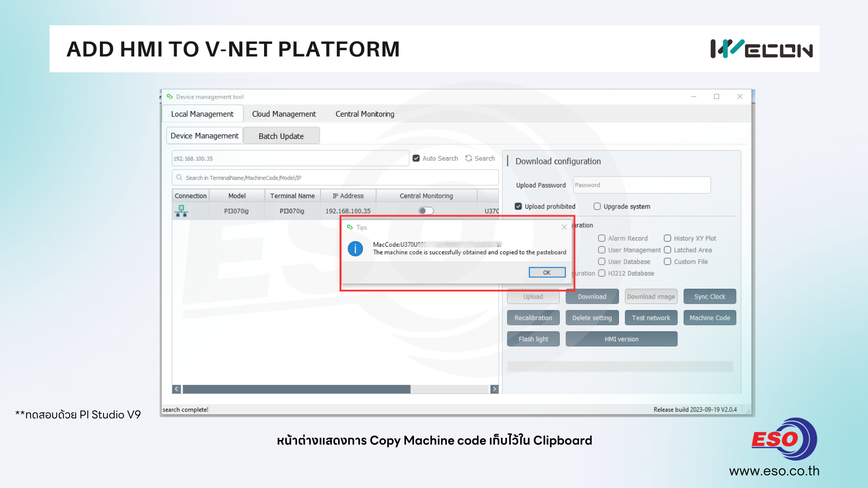The image size is (868, 488).
Task: Click the horizontal scrollbar thumb in device list
Action: (296, 389)
